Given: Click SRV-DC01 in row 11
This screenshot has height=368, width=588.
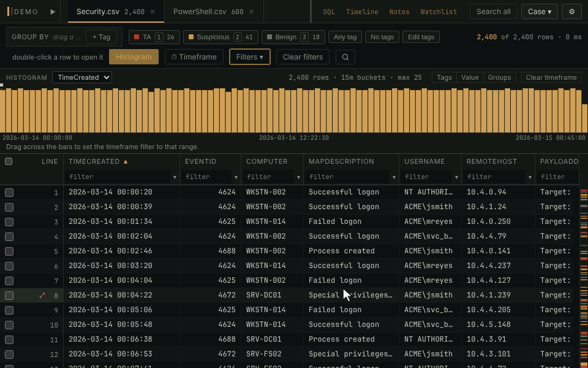Looking at the screenshot, I should coord(263,339).
